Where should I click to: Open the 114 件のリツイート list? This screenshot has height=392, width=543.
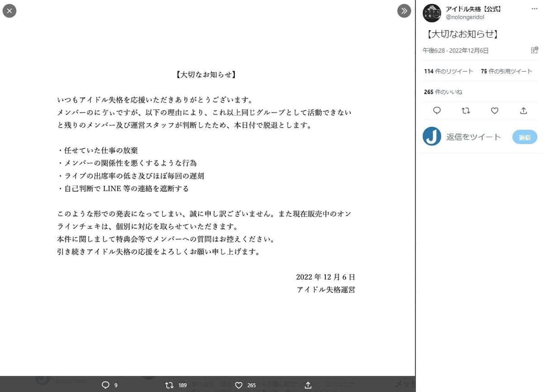point(448,71)
